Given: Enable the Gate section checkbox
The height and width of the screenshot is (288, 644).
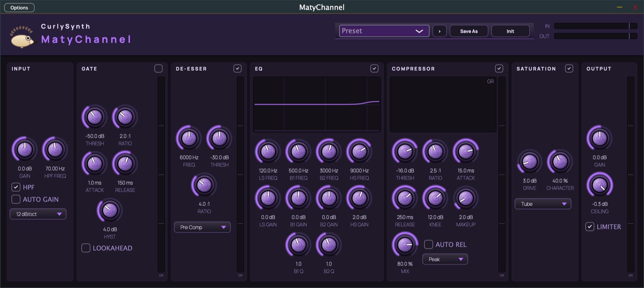Looking at the screenshot, I should click(x=159, y=68).
